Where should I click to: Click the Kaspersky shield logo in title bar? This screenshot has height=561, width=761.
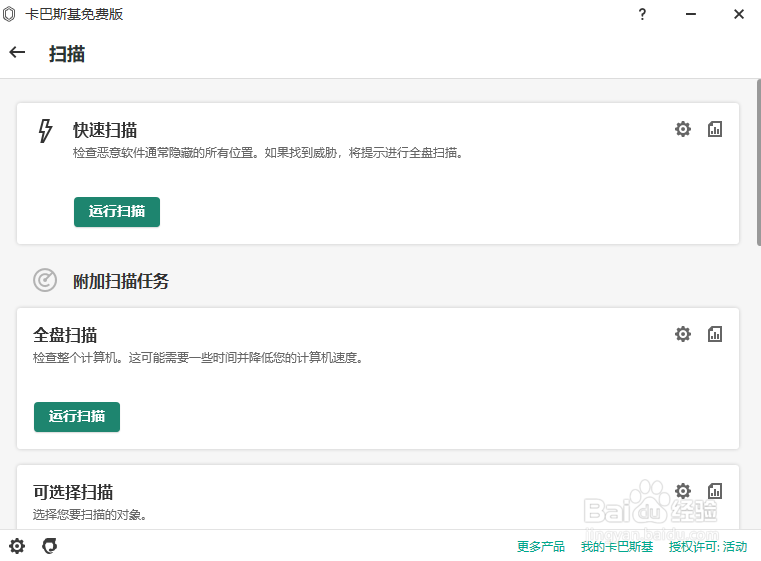pos(9,14)
